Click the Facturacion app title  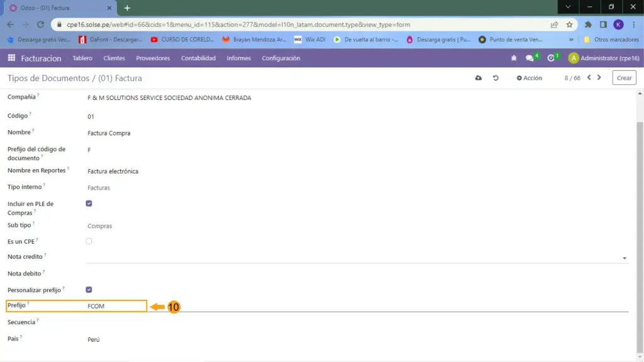click(x=41, y=58)
